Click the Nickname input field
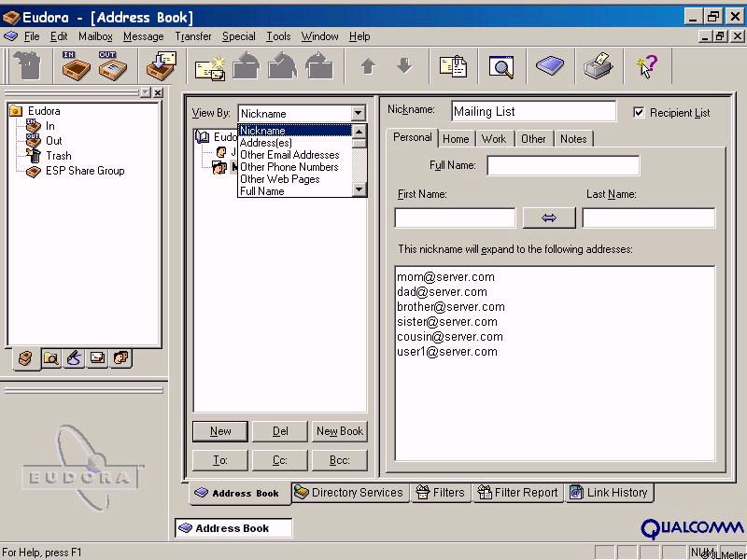 click(533, 111)
